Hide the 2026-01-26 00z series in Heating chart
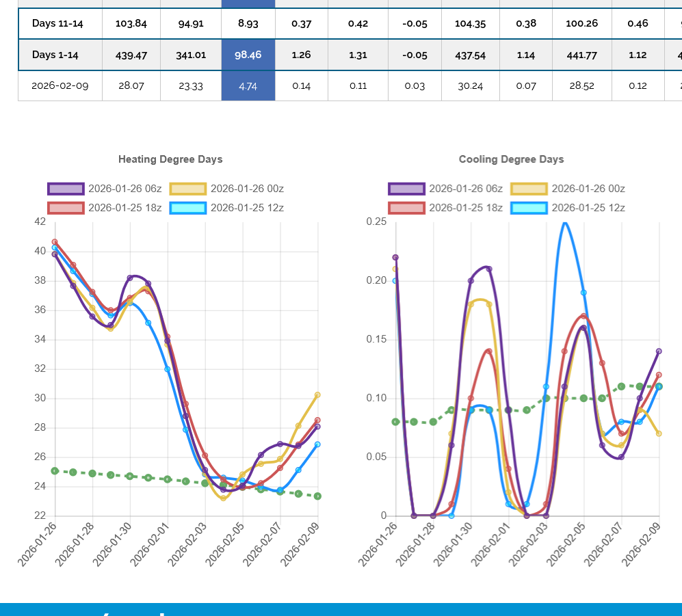 click(x=226, y=189)
